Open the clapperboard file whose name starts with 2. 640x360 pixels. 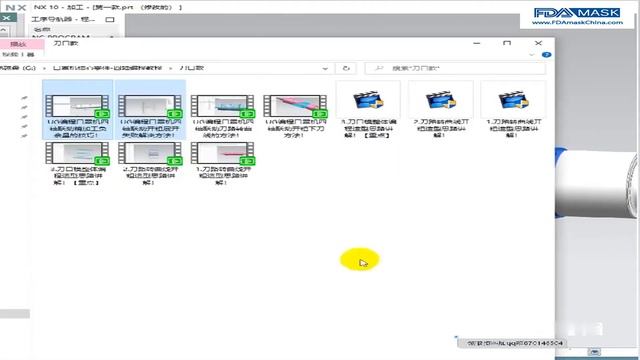click(441, 100)
